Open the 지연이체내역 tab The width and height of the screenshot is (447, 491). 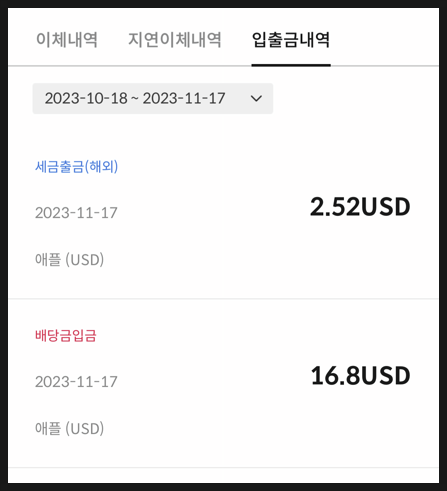point(175,40)
